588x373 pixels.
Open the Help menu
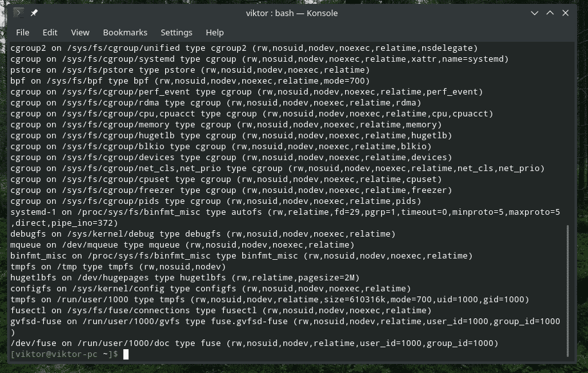pos(215,32)
